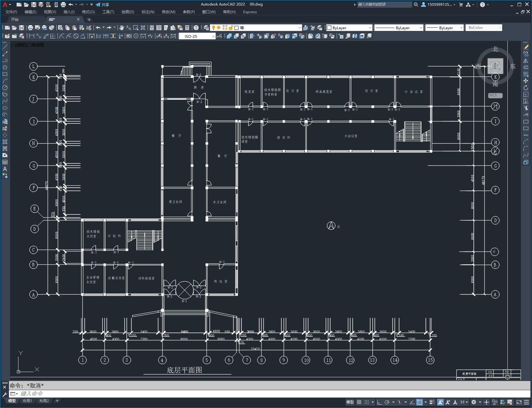Viewport: 532px width, 408px height.
Task: Click the Tolerance dimension icon
Action: point(129,36)
